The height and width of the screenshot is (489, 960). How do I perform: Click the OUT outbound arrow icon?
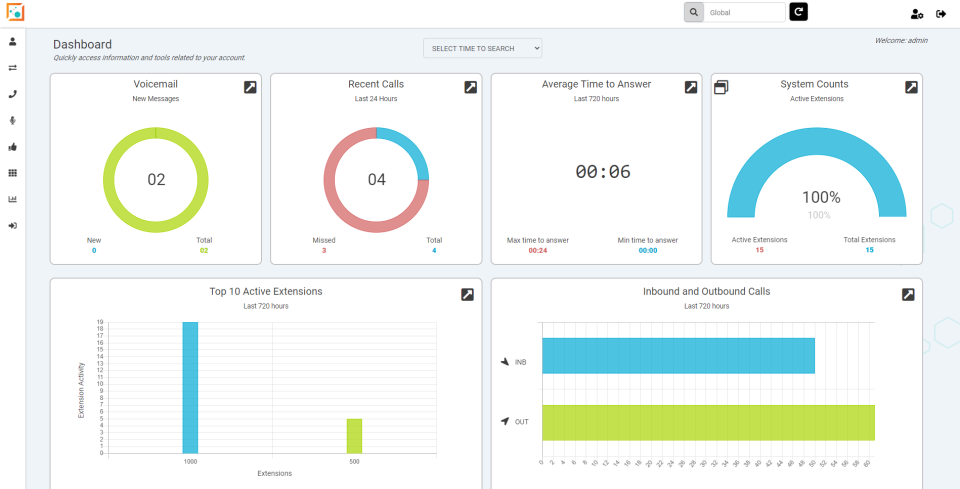pos(505,422)
